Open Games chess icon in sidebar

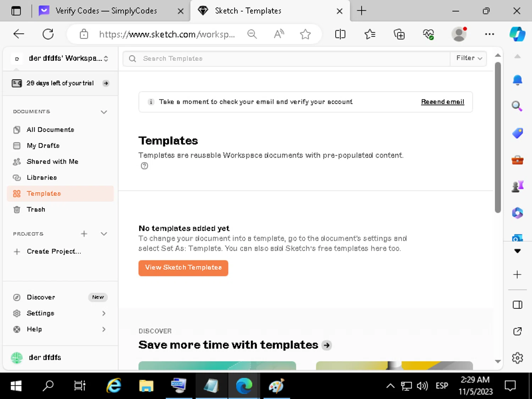point(517,186)
